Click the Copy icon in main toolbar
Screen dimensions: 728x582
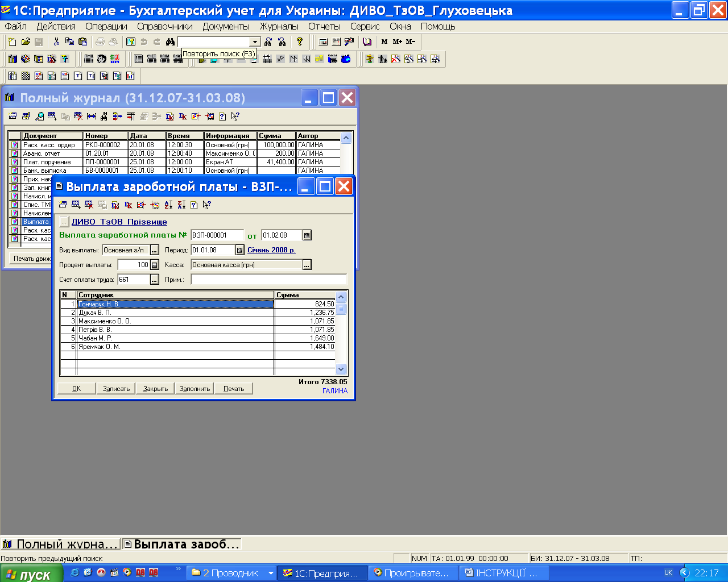(x=69, y=41)
